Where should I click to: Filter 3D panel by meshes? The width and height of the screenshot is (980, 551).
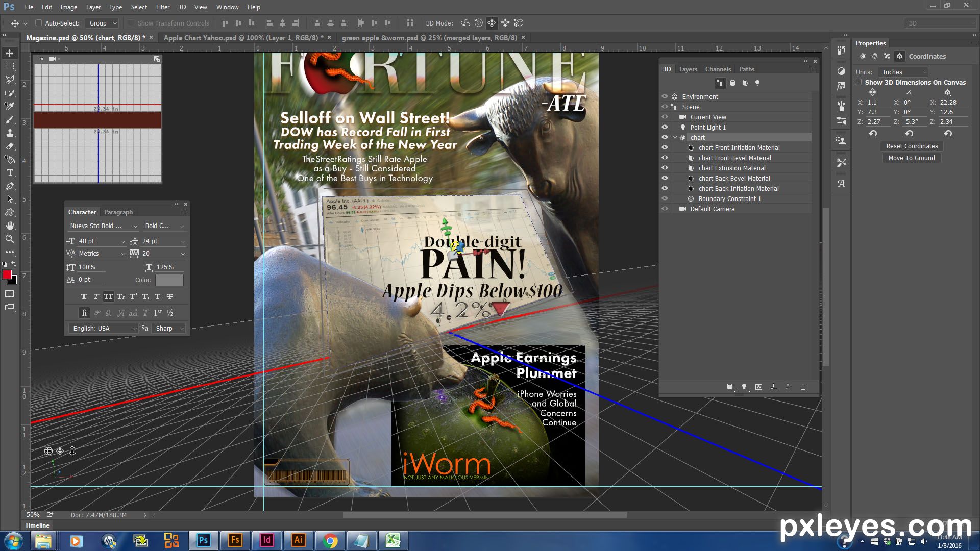point(732,83)
